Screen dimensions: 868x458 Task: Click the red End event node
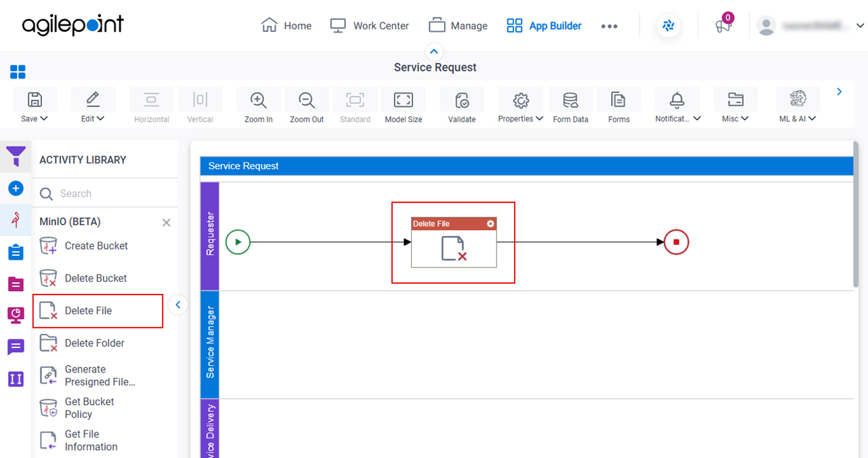(676, 242)
